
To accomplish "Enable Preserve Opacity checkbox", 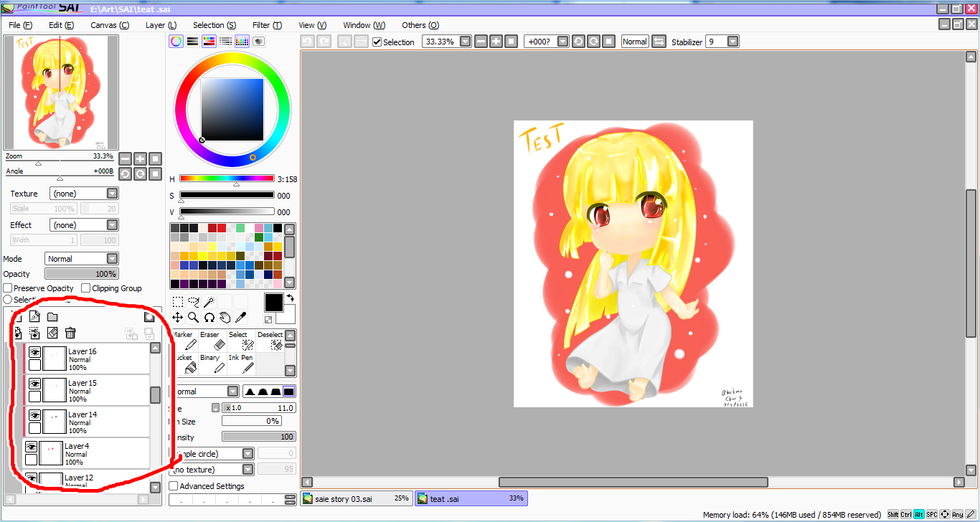I will coord(8,288).
